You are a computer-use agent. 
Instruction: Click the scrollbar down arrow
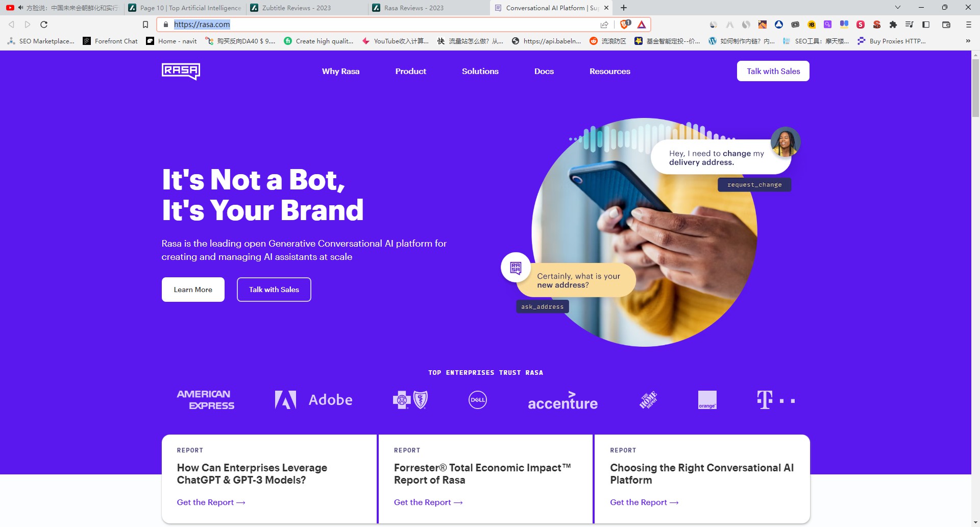975,522
